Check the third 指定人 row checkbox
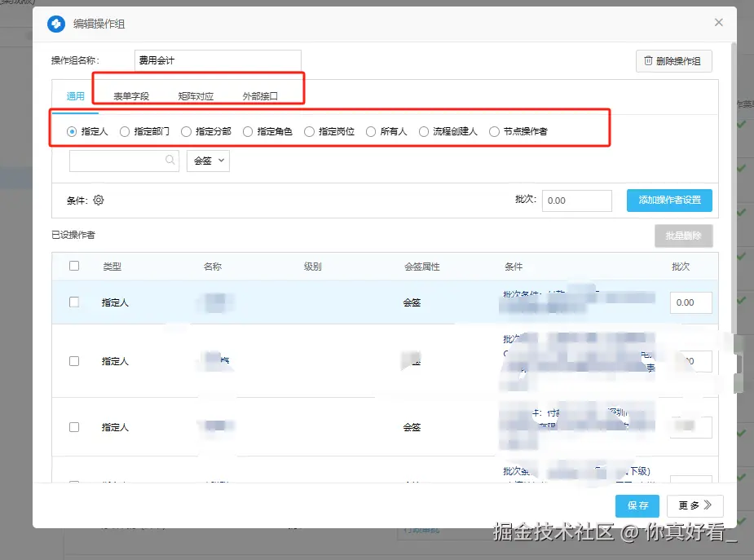The height and width of the screenshot is (560, 754). coord(74,427)
